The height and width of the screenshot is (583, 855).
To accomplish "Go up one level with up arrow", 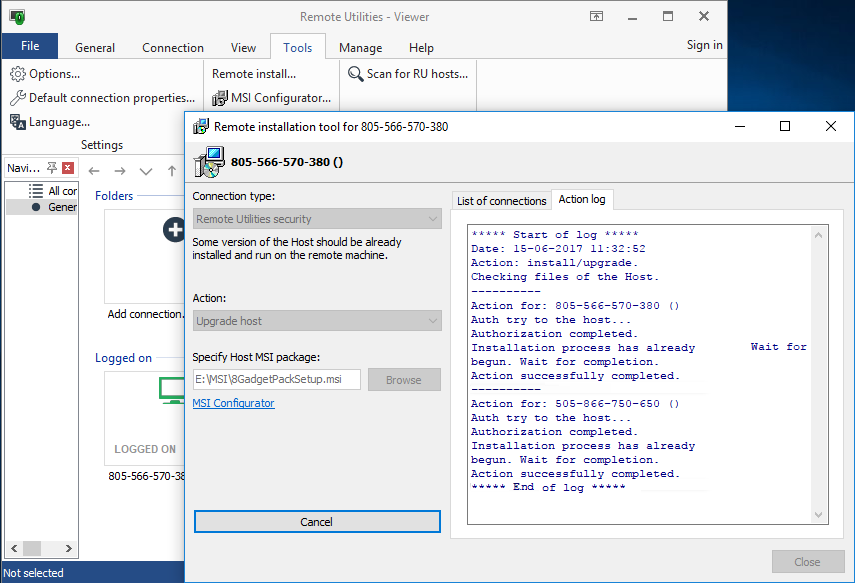I will (x=172, y=171).
